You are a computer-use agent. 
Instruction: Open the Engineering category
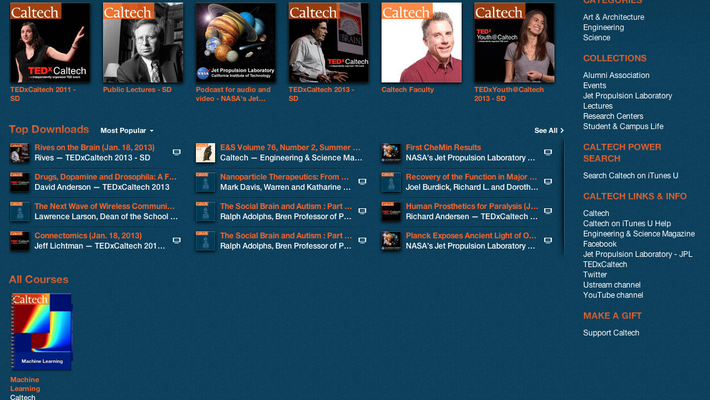[604, 27]
